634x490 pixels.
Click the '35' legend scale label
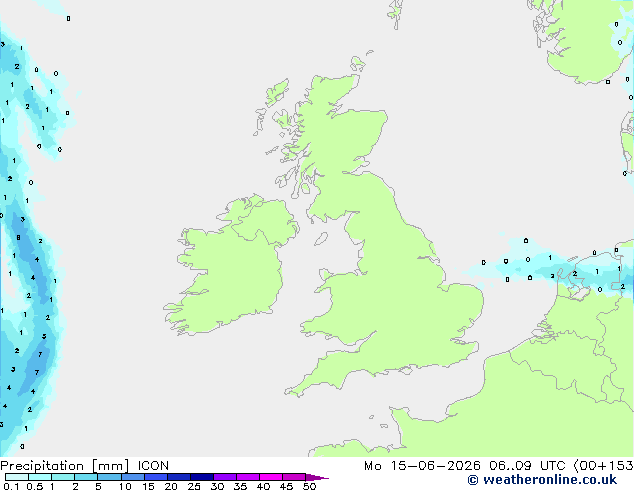click(240, 486)
